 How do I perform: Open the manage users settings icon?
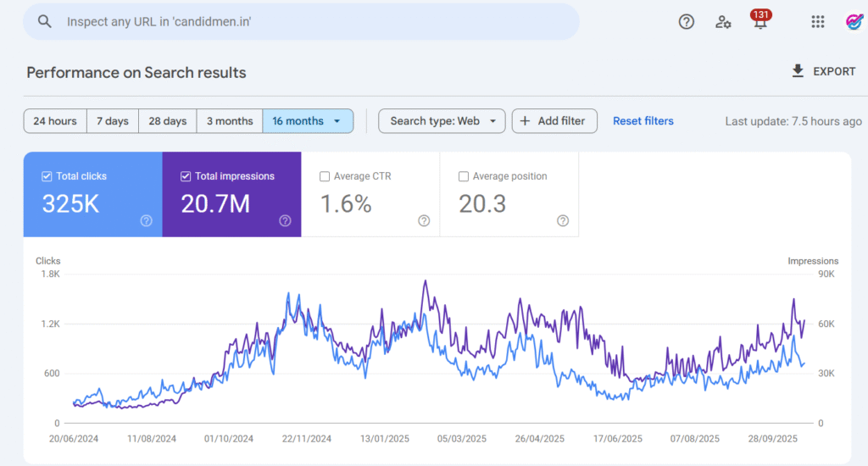(x=723, y=22)
